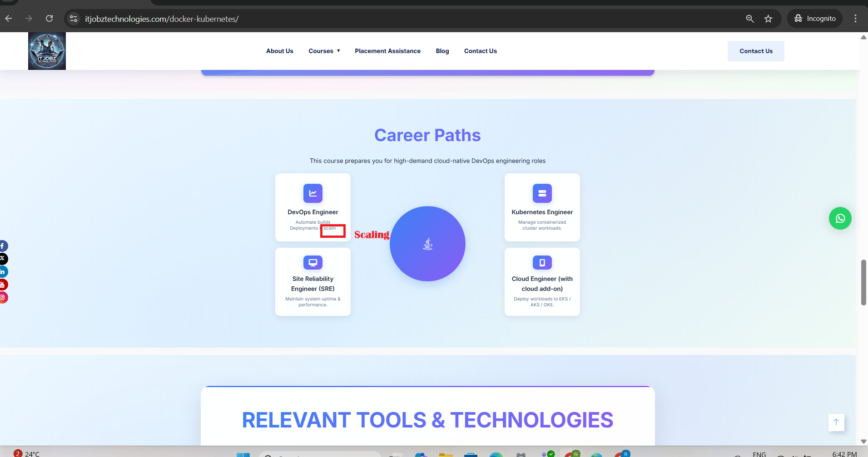Open the Facebook social sidebar icon
Screen dimensions: 868x457
(3, 246)
